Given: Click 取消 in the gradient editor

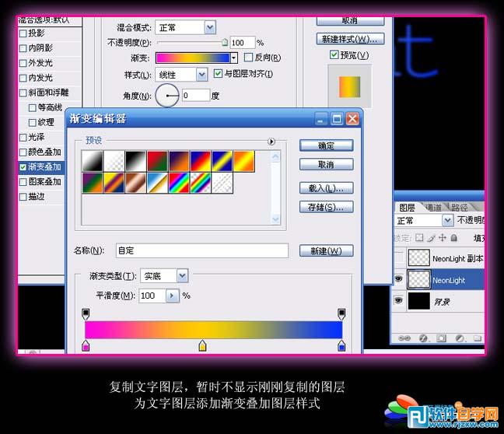Looking at the screenshot, I should (x=326, y=165).
